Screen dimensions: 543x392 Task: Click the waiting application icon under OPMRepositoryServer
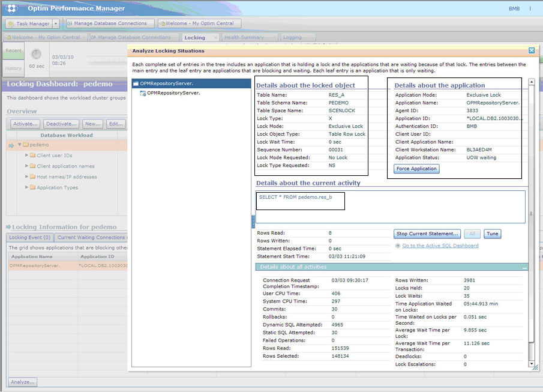pos(143,93)
